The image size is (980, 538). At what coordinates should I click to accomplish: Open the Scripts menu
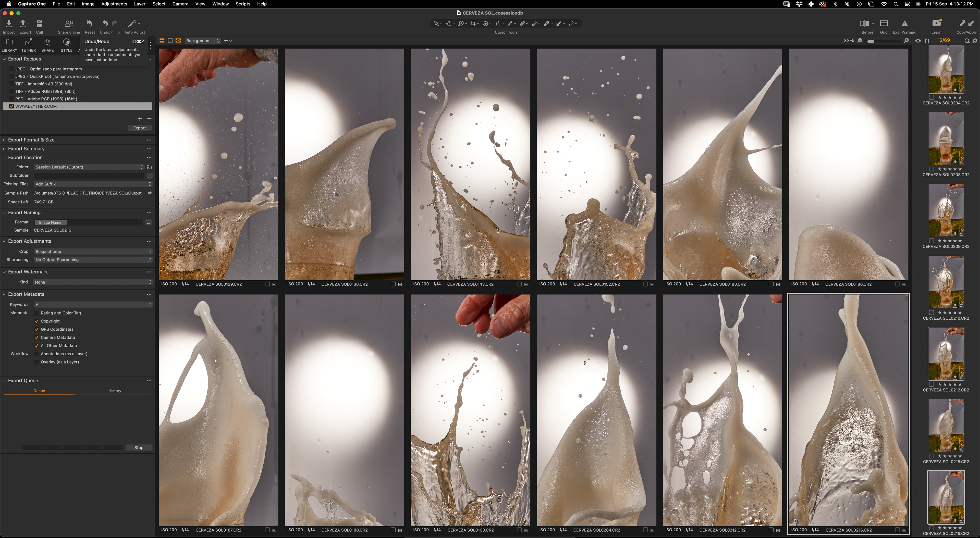243,4
